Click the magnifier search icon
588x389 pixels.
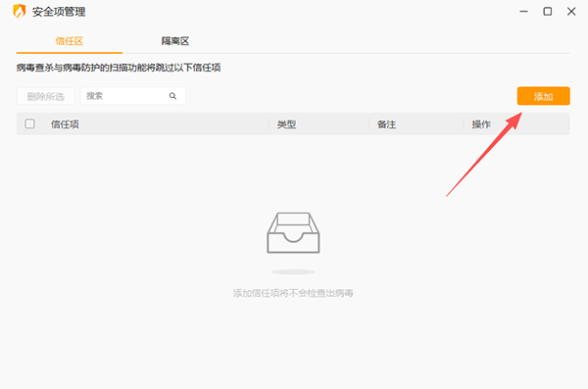(x=172, y=96)
